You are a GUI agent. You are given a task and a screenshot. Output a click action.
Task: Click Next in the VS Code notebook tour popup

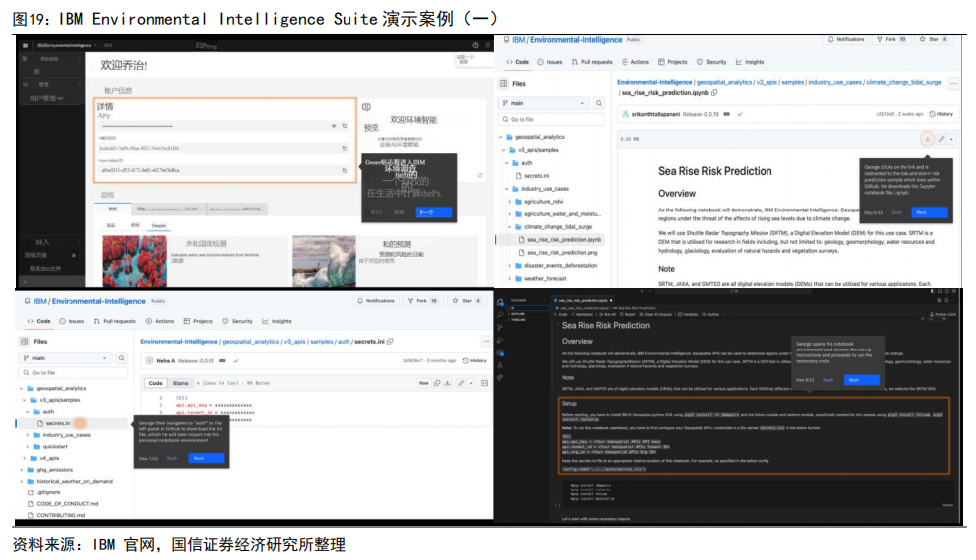click(862, 380)
